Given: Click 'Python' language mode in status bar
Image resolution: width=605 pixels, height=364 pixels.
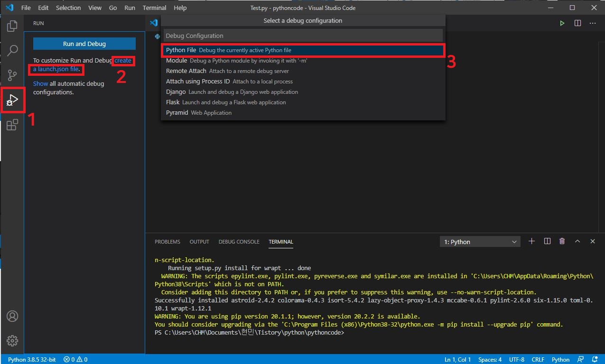Looking at the screenshot, I should pyautogui.click(x=560, y=359).
